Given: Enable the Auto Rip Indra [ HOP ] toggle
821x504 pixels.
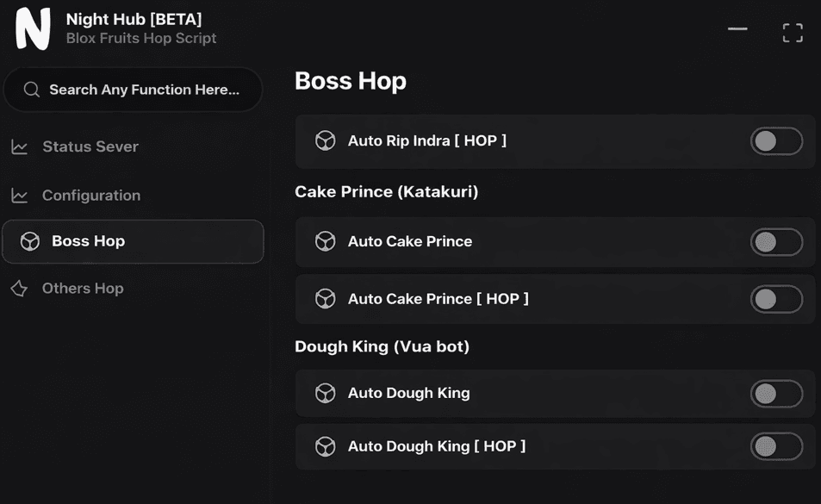Looking at the screenshot, I should pyautogui.click(x=776, y=141).
